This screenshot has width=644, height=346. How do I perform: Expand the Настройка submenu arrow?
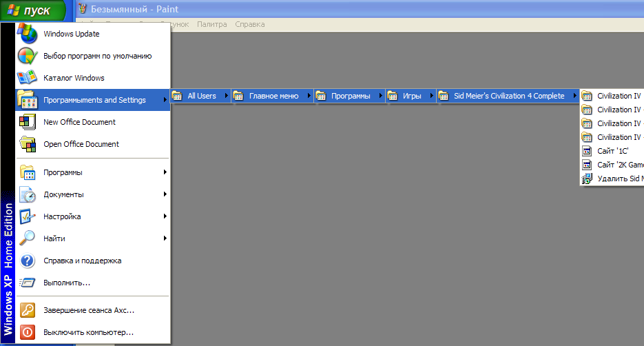coord(165,216)
